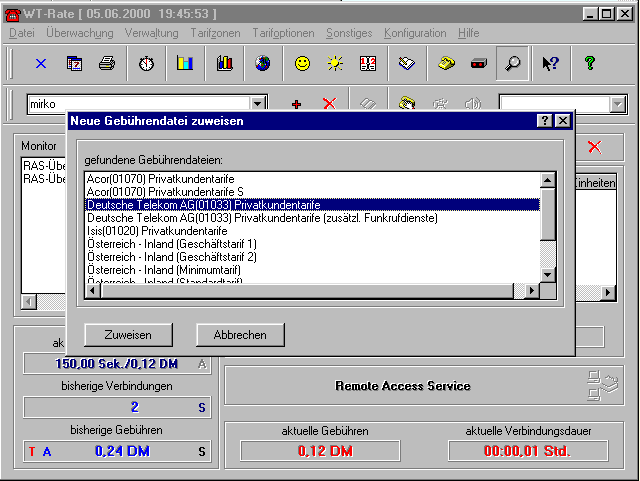Click the blue X toolbar icon
This screenshot has width=640, height=481.
[x=41, y=64]
